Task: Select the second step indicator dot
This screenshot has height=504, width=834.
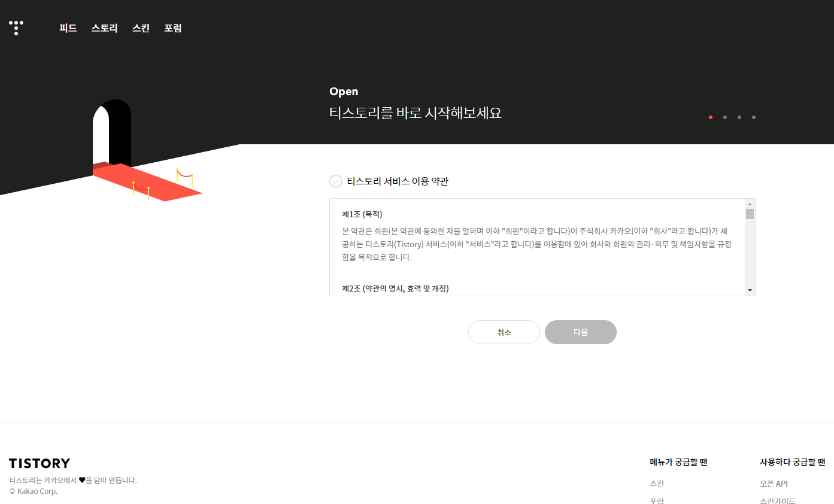Action: (725, 117)
